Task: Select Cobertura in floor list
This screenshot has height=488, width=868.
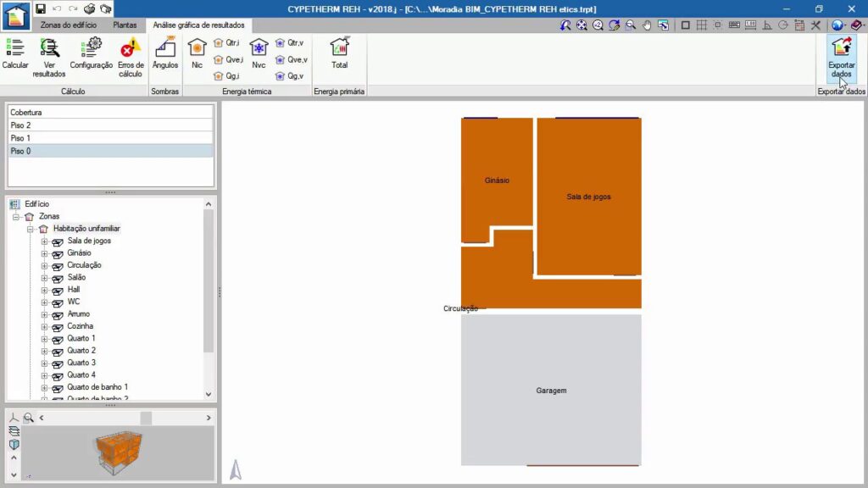Action: coord(110,112)
